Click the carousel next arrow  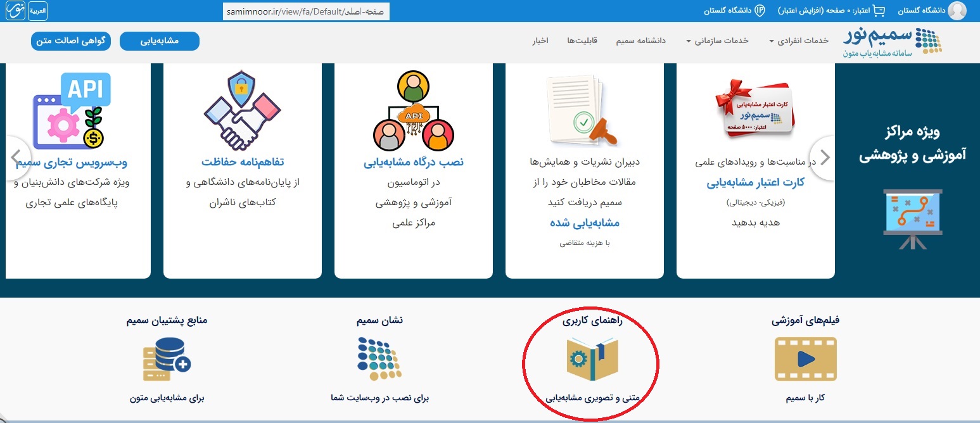coord(825,158)
